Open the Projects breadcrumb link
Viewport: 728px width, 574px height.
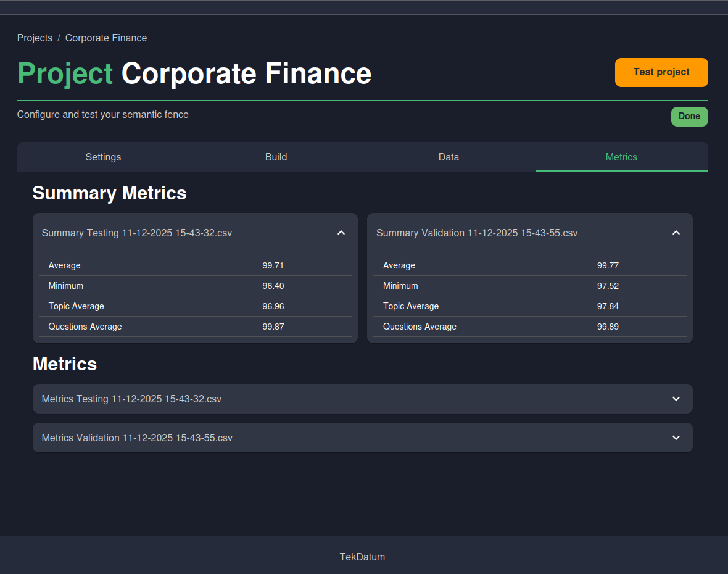[x=35, y=38]
